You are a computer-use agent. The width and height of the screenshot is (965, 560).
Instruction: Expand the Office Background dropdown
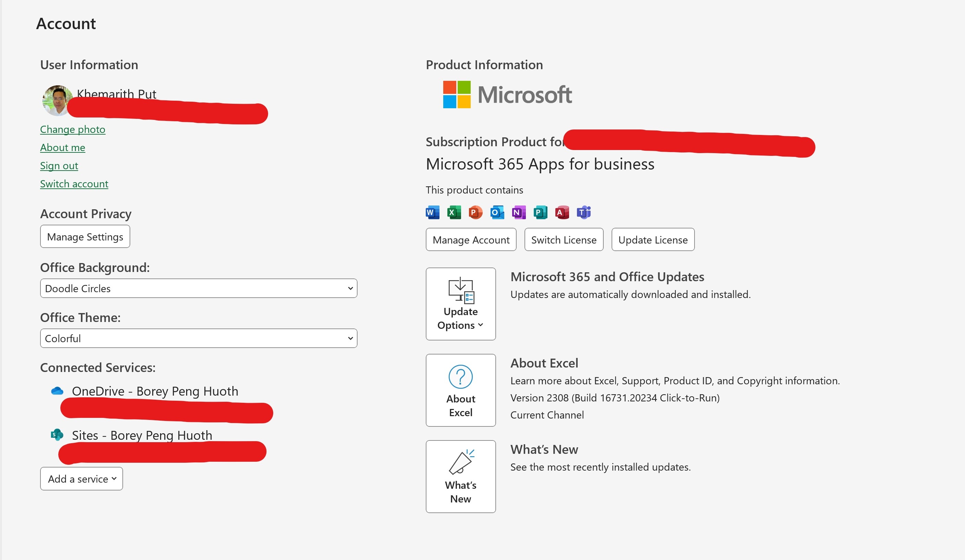click(199, 288)
